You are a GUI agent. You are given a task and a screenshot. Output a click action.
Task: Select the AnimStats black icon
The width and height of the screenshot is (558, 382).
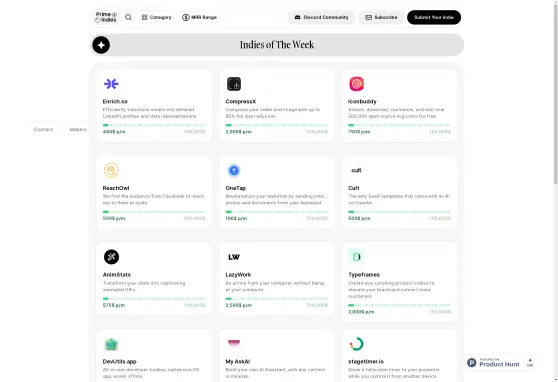pos(111,257)
